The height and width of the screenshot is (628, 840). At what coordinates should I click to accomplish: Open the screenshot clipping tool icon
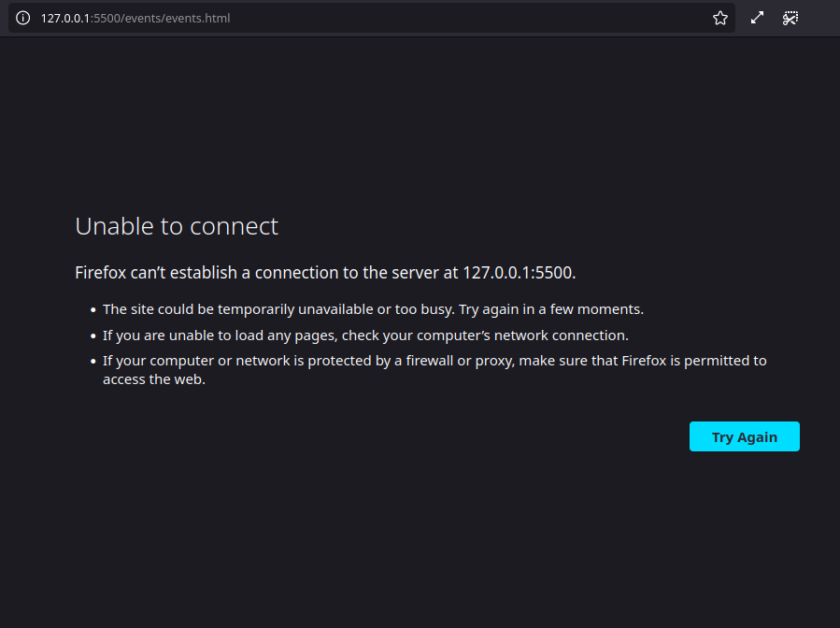[790, 17]
